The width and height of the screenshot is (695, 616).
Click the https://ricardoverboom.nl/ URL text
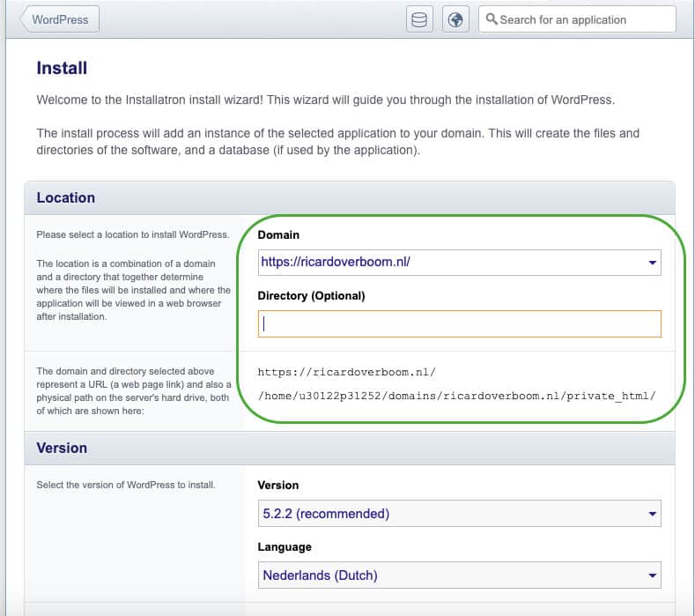(346, 372)
